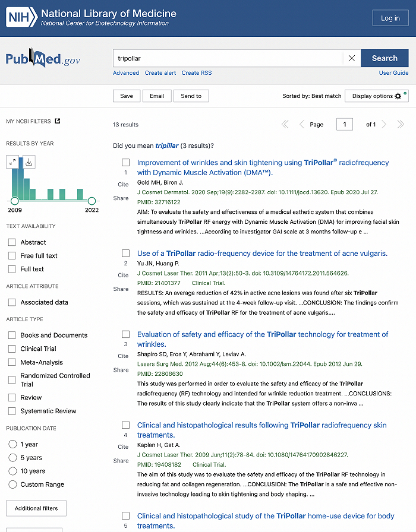Select the 5 years publication date
416x532 pixels.
12,458
